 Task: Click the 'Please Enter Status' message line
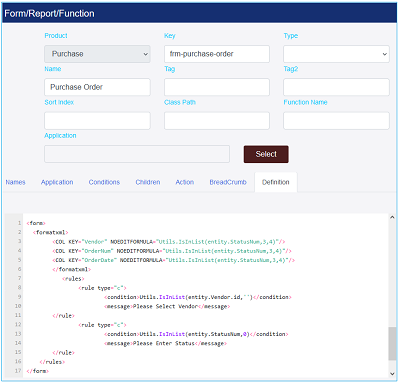point(166,343)
